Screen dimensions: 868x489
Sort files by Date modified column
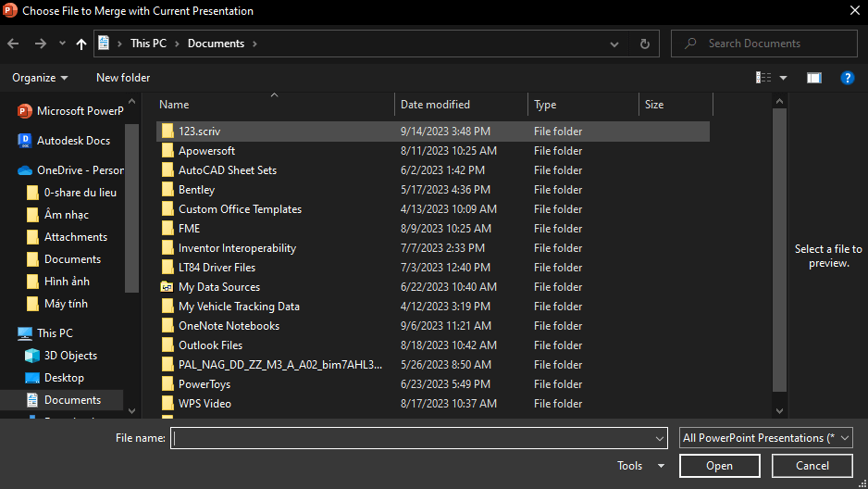pyautogui.click(x=435, y=105)
